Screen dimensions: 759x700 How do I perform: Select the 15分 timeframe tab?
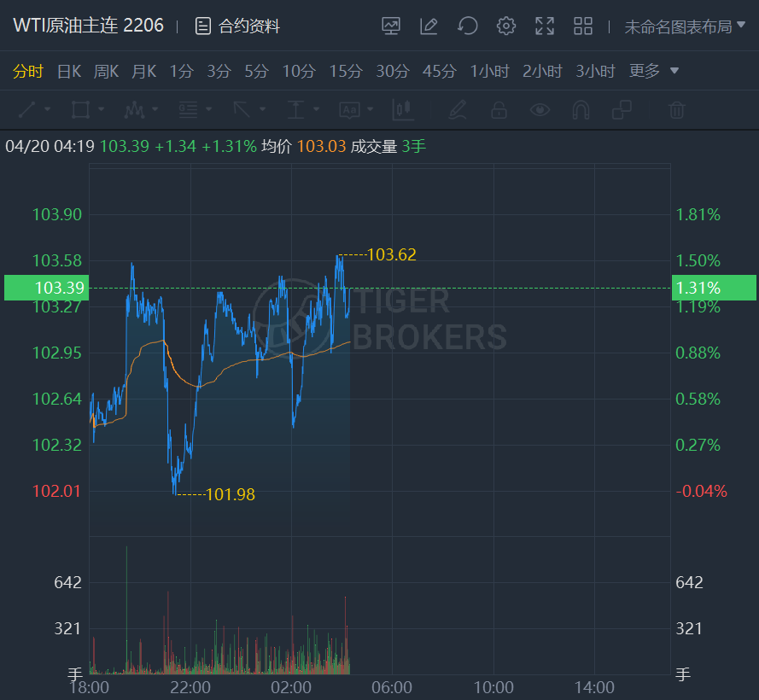[346, 71]
